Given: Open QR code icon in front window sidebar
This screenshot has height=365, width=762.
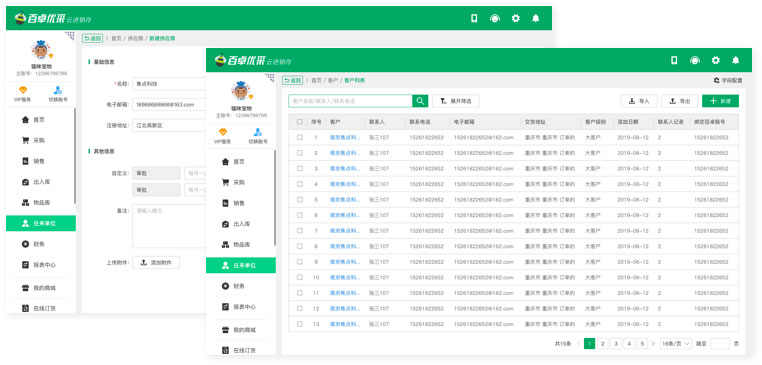Looking at the screenshot, I should 270,77.
